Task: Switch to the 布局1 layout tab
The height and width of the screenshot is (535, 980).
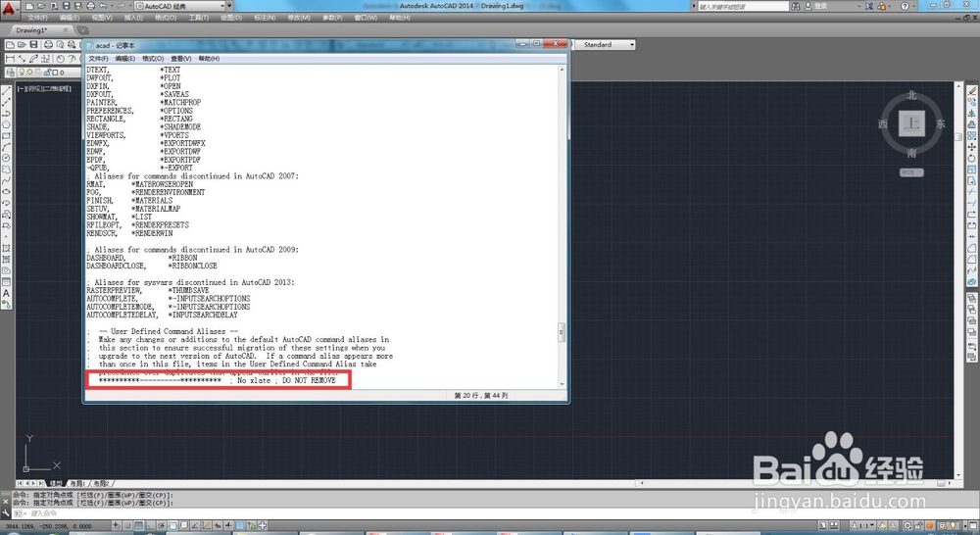Action: pos(77,483)
